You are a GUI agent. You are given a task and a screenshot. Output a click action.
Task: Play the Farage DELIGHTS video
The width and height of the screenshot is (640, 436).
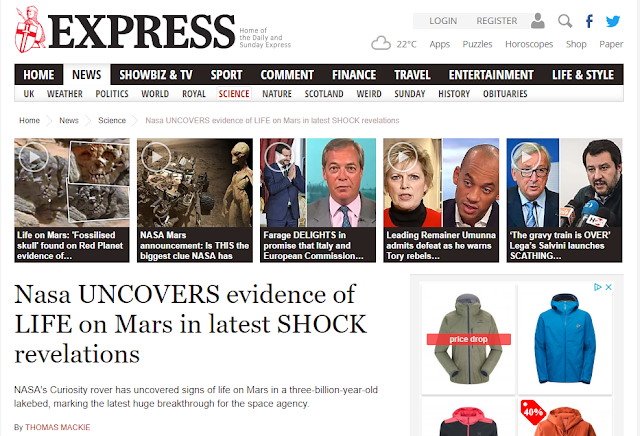pos(279,157)
